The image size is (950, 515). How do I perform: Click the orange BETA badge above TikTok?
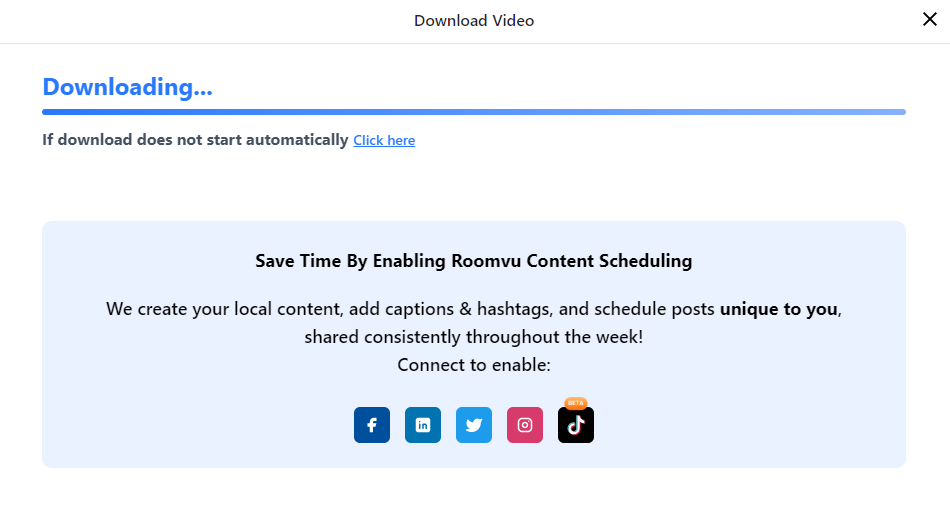coord(575,403)
